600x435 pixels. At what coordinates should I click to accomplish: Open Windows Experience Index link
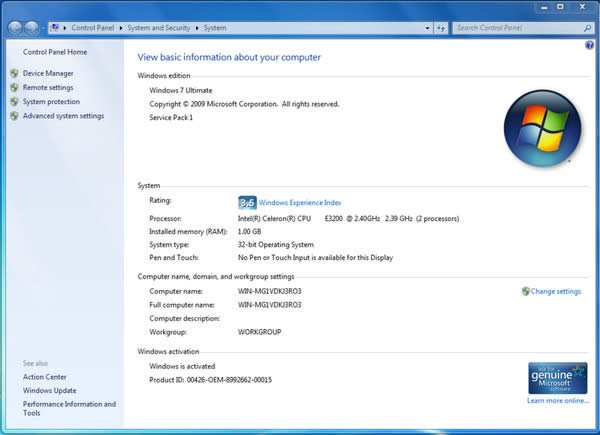pos(299,202)
